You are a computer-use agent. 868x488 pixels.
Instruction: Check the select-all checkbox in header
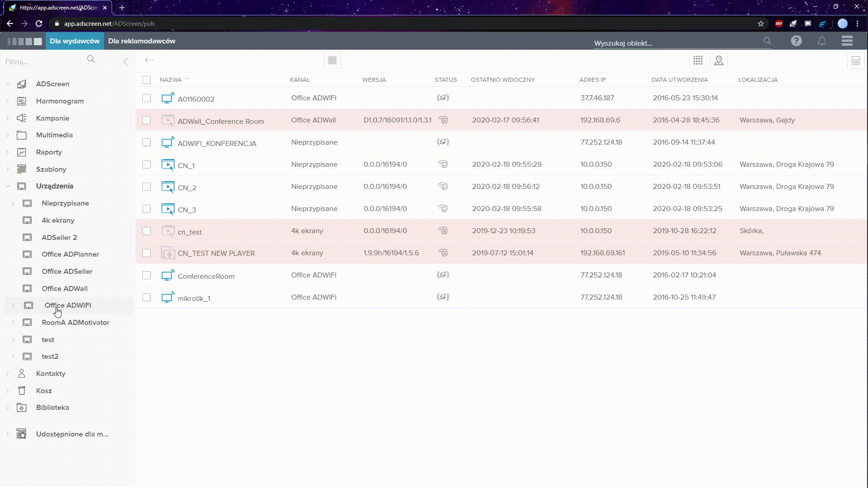point(146,80)
